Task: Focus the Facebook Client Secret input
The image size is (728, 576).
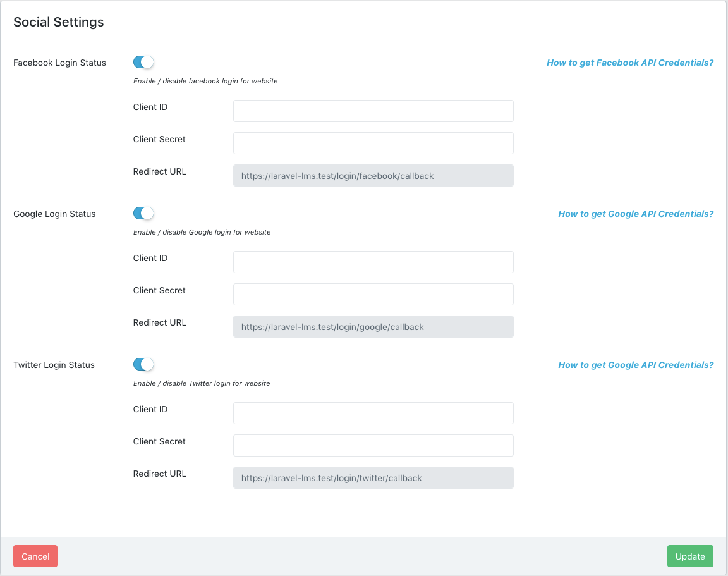Action: pyautogui.click(x=373, y=143)
